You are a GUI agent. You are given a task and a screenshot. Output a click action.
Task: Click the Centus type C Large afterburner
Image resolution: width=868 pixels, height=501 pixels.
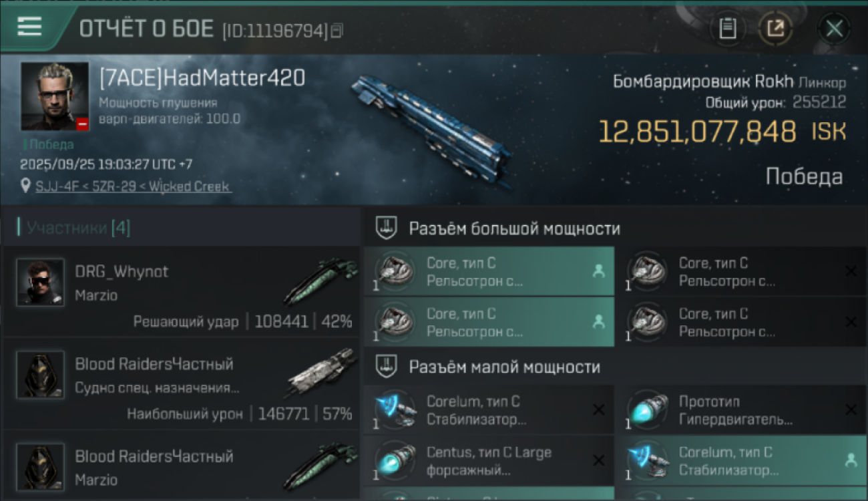(489, 461)
